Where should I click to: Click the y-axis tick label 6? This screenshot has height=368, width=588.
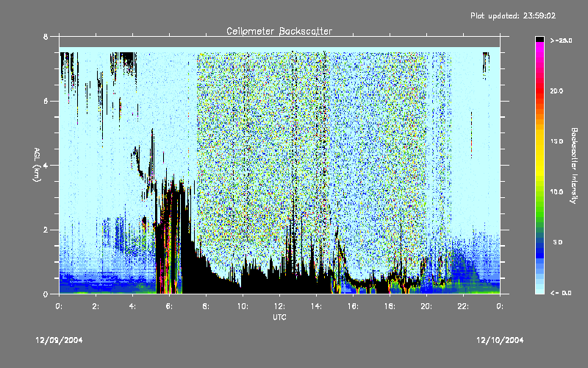[x=46, y=101]
